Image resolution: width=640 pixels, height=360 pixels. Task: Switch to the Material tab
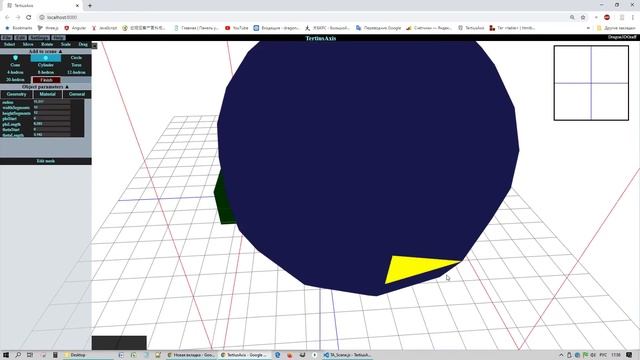pyautogui.click(x=47, y=94)
